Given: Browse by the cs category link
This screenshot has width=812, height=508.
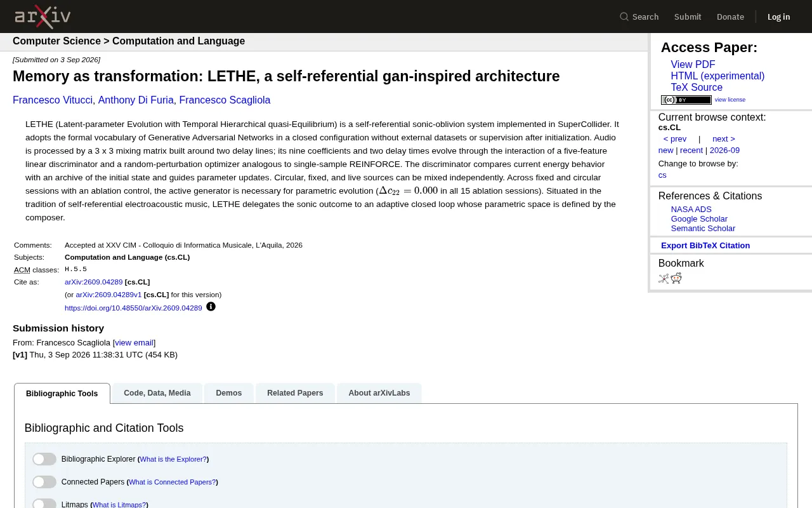Looking at the screenshot, I should tap(662, 175).
